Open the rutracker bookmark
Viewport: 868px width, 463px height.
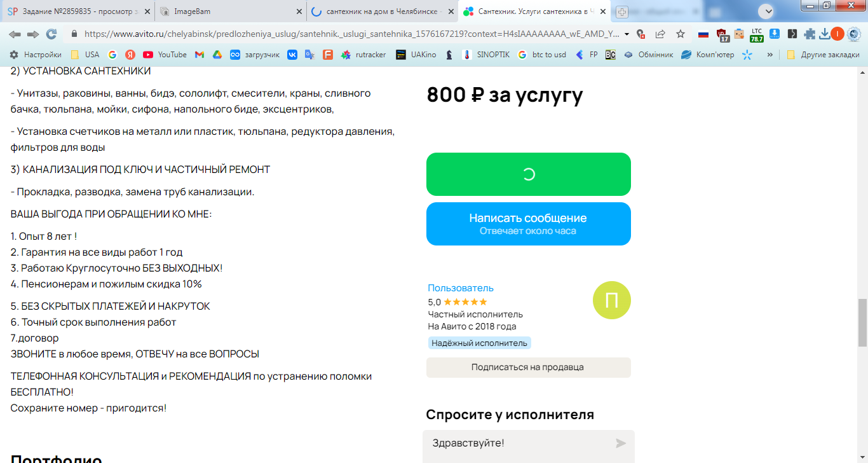click(x=363, y=55)
